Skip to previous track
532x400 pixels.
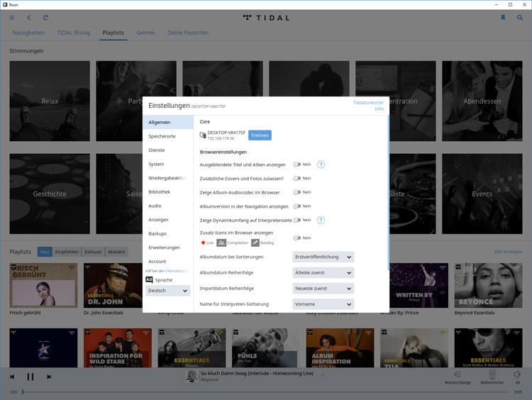[12, 377]
